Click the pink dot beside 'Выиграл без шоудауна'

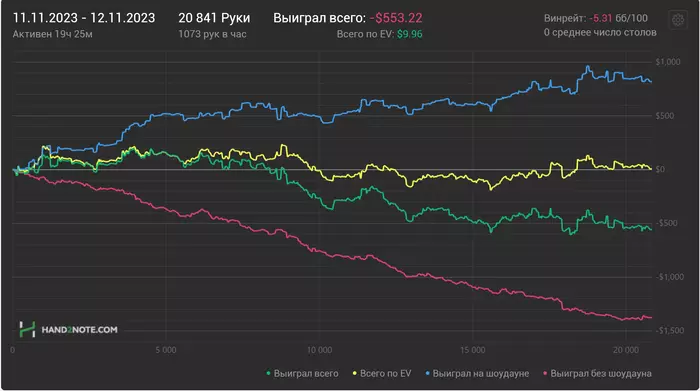click(x=545, y=373)
